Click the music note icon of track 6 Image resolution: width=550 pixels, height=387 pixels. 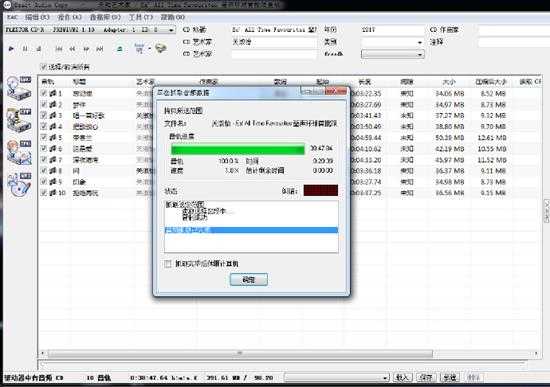tap(53, 148)
